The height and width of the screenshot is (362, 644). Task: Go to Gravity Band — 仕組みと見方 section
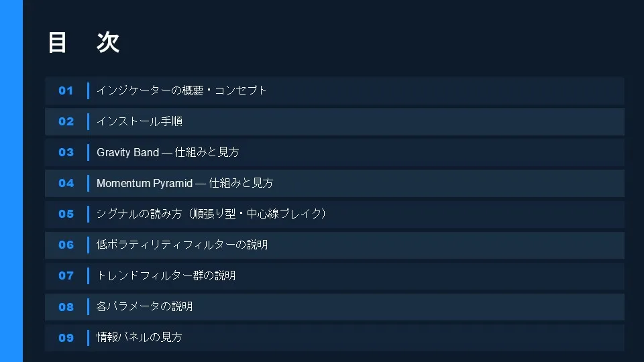click(168, 152)
